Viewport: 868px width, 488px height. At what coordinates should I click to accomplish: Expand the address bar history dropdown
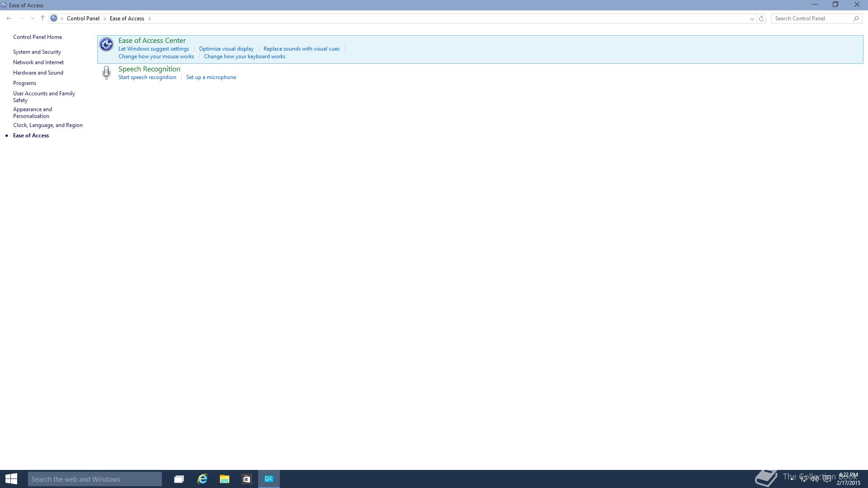pyautogui.click(x=752, y=19)
